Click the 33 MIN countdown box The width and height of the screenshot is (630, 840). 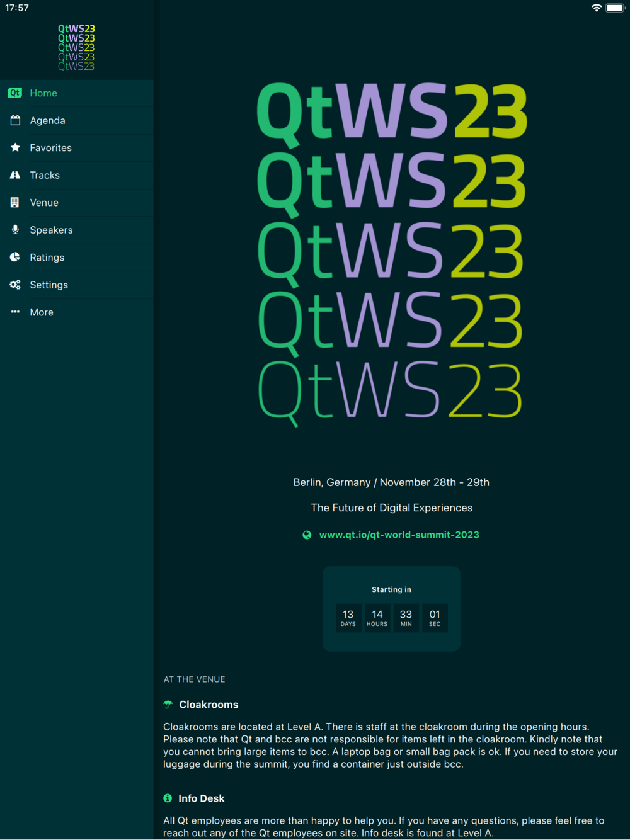(406, 618)
